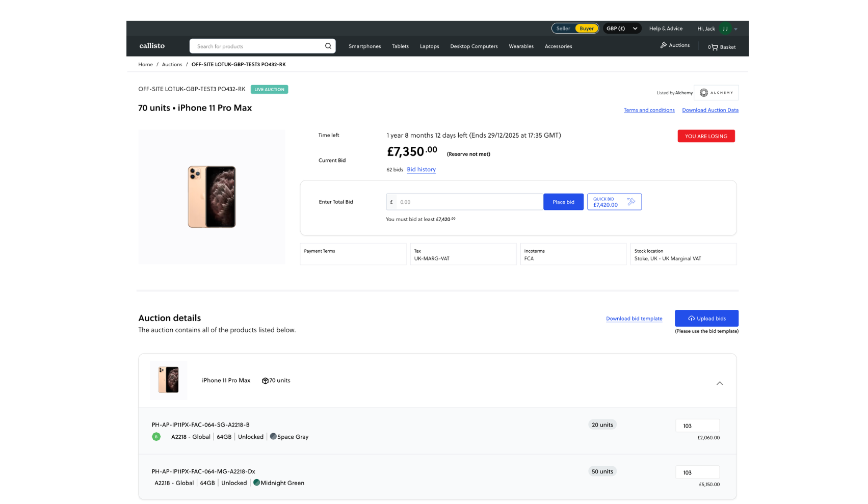Click the LIVE AUCTION badge

(x=269, y=89)
